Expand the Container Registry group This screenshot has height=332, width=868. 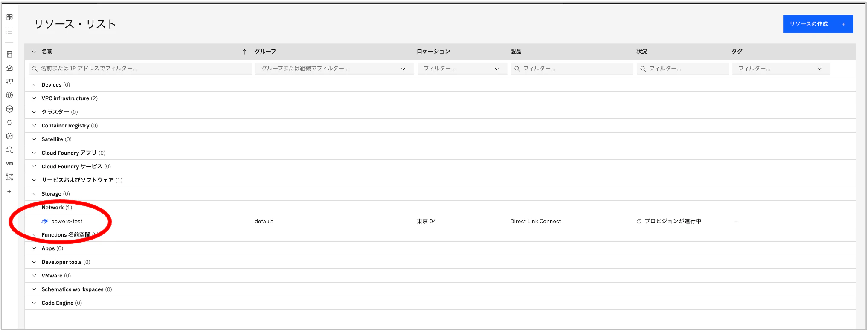tap(34, 126)
